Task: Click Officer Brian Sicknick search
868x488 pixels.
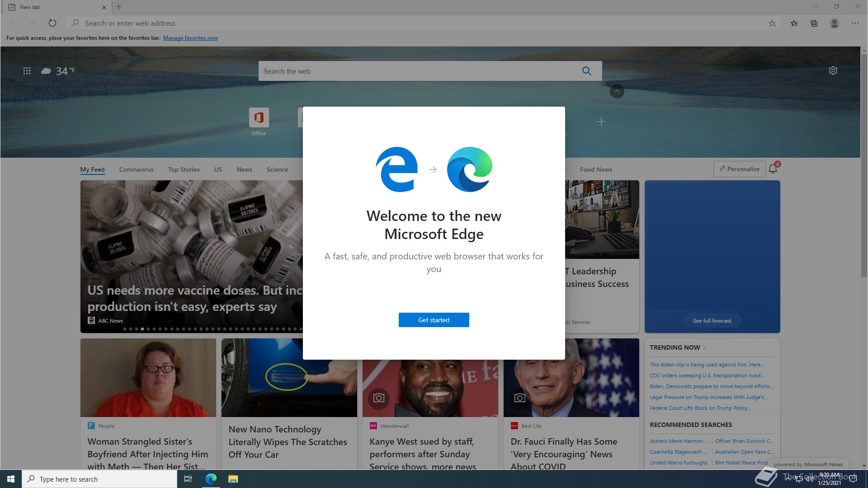Action: [x=744, y=441]
